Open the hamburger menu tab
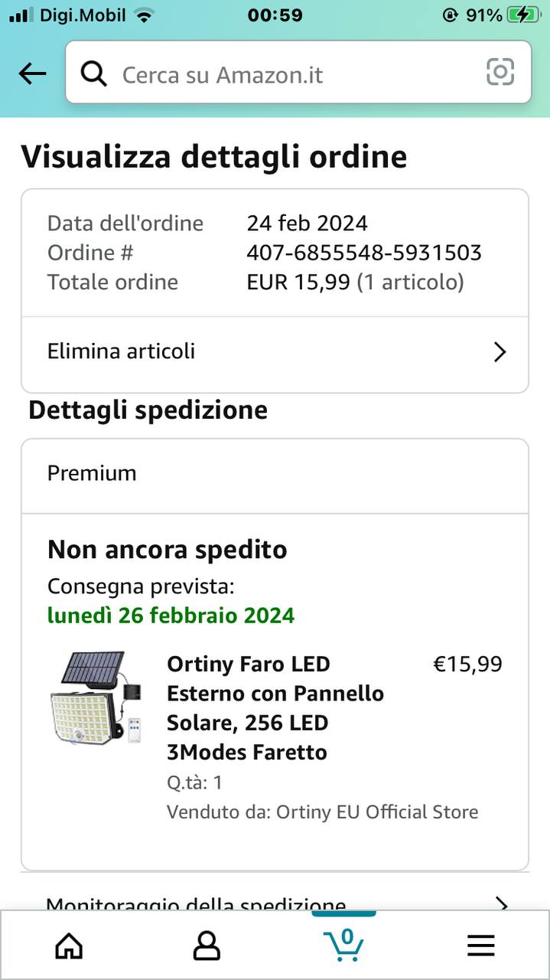Screen dimensions: 550x980 tap(481, 946)
